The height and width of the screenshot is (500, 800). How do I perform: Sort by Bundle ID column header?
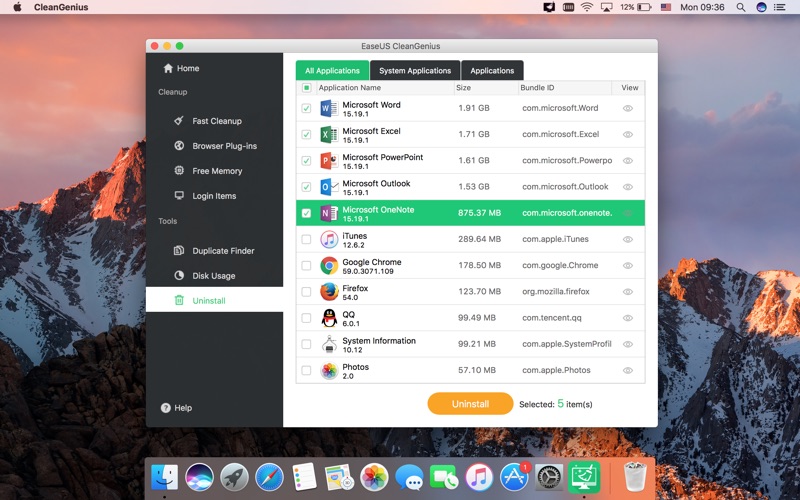(564, 88)
